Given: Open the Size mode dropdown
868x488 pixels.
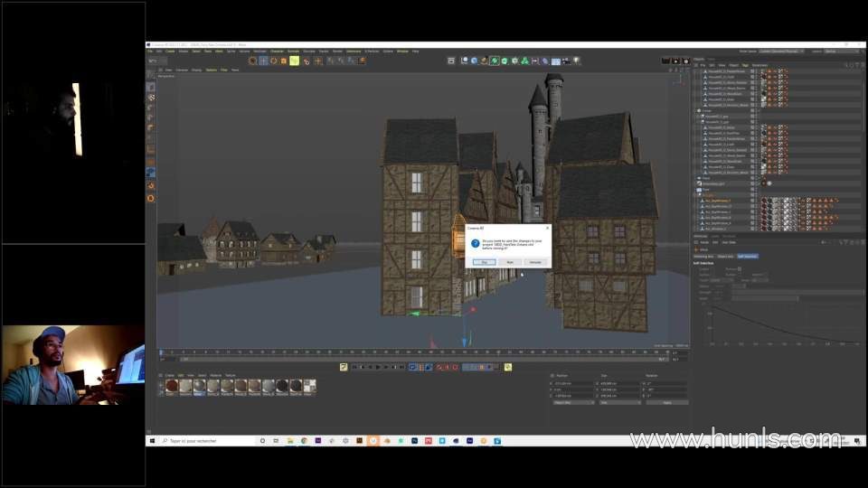Looking at the screenshot, I should pos(618,403).
